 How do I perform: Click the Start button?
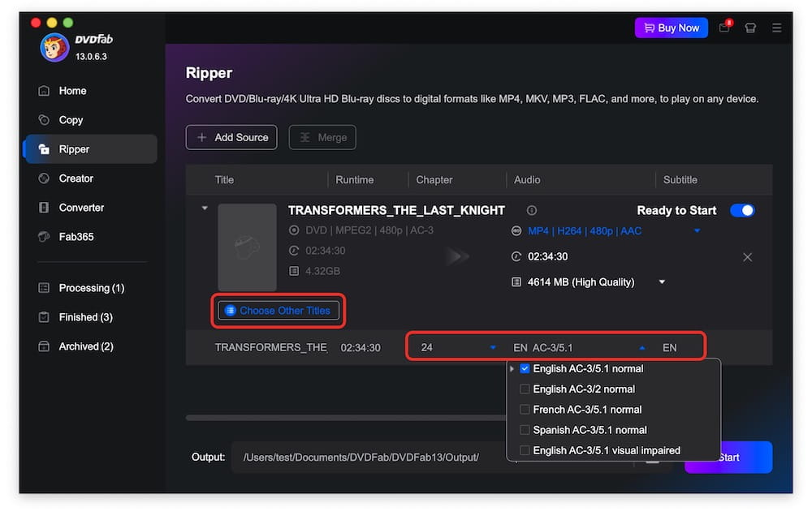tap(728, 458)
